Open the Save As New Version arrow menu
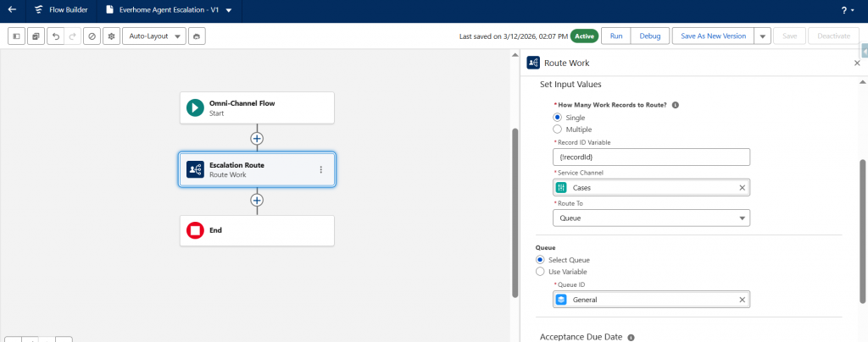The width and height of the screenshot is (868, 342). pyautogui.click(x=763, y=36)
